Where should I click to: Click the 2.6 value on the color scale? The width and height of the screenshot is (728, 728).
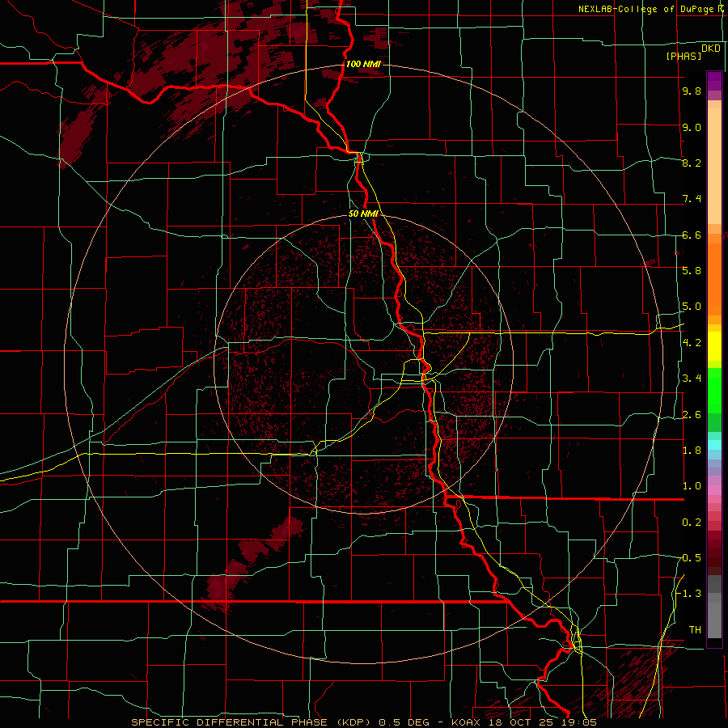[x=692, y=415]
